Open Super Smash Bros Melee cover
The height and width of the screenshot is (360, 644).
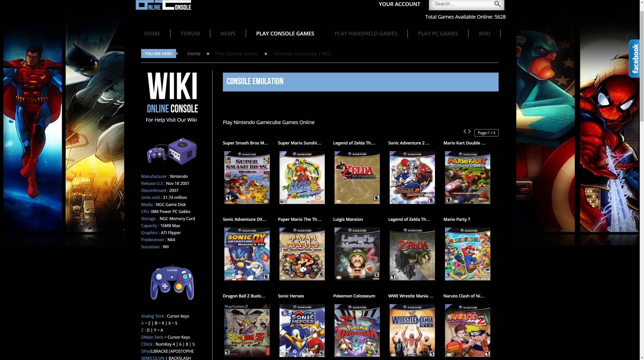(247, 178)
